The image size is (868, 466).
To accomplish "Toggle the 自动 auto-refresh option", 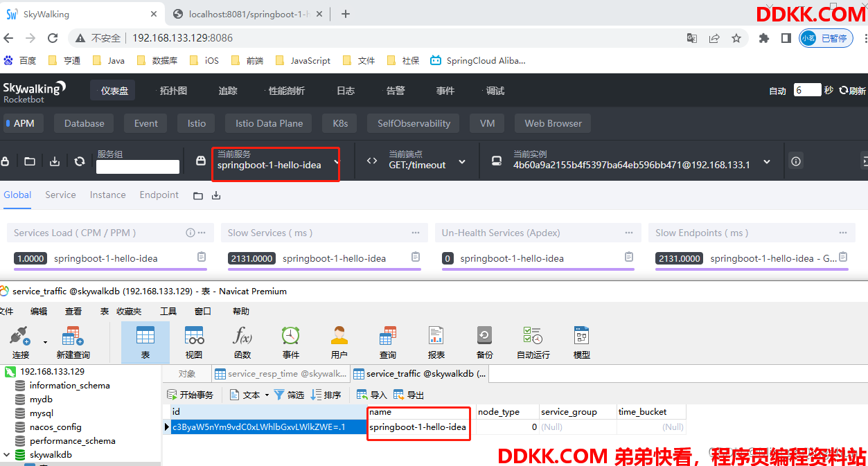I will click(x=778, y=91).
